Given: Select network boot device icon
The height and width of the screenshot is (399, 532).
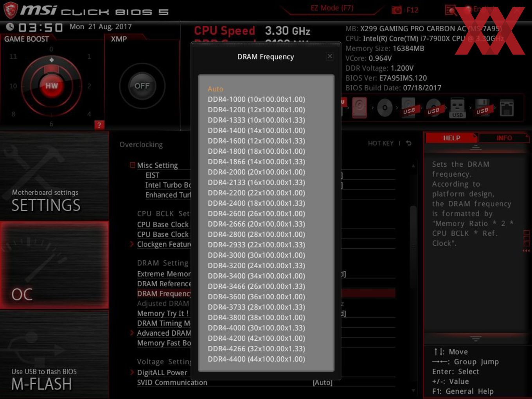Looking at the screenshot, I should click(507, 108).
